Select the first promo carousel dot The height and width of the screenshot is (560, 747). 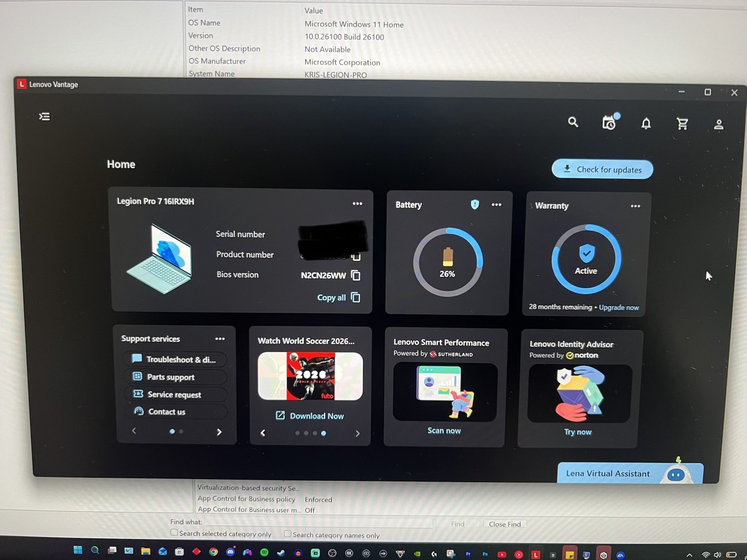click(x=297, y=433)
